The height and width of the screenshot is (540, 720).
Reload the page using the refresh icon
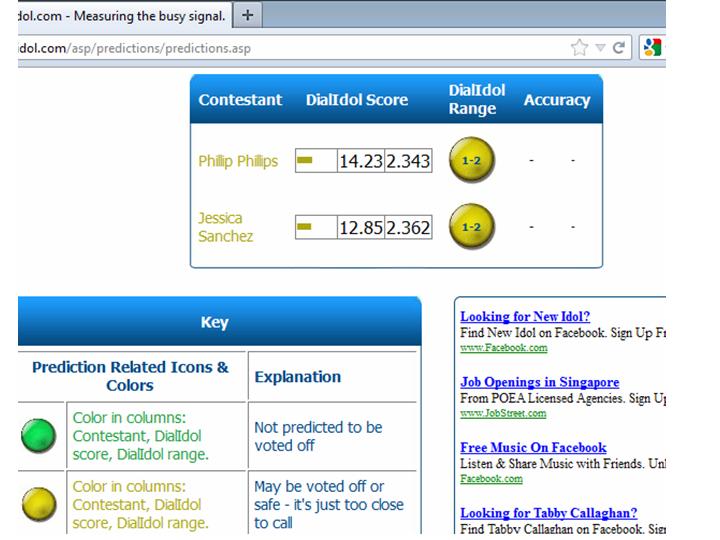(619, 47)
